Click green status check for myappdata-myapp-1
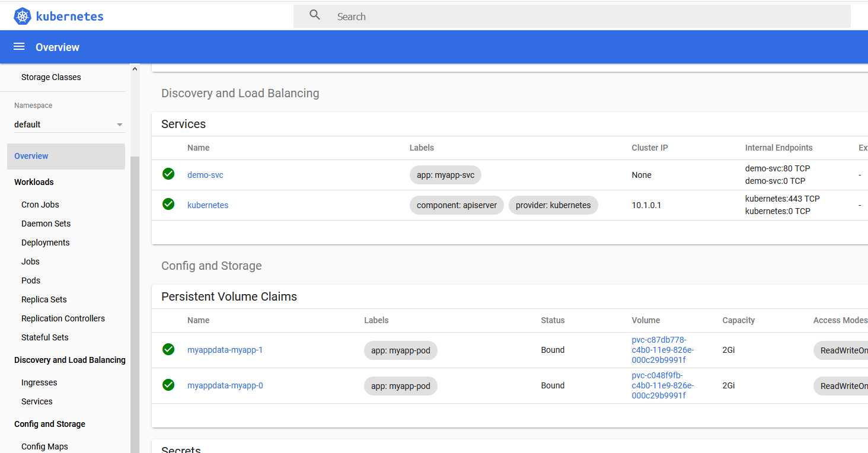Viewport: 868px width, 453px height. (x=168, y=349)
